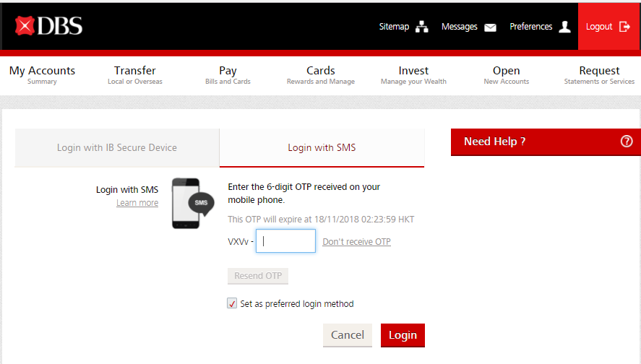Click the Need Help question mark icon
641x364 pixels.
point(627,142)
